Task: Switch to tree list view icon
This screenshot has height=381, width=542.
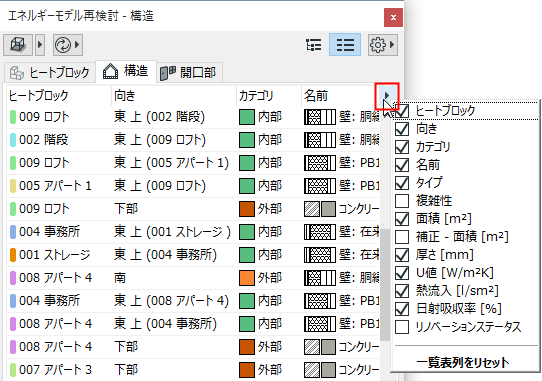Action: [x=314, y=45]
